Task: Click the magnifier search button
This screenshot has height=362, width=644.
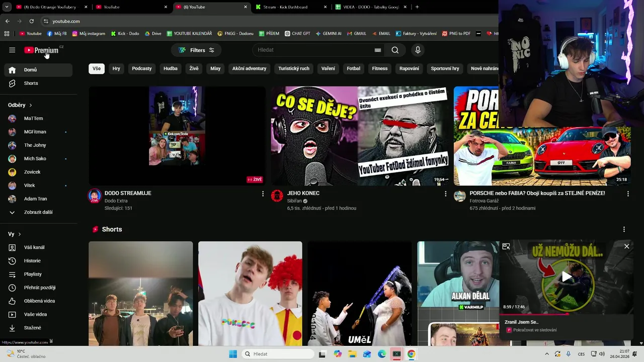Action: pyautogui.click(x=395, y=50)
